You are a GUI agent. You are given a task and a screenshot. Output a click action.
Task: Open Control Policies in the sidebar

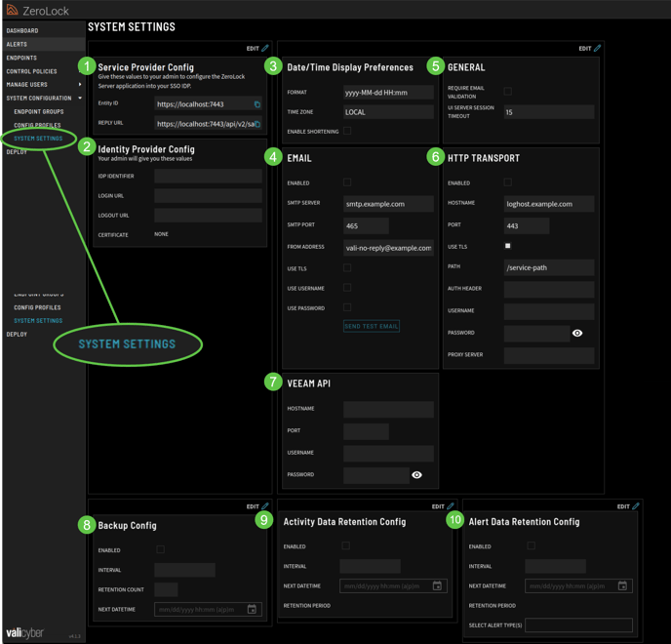(x=31, y=71)
